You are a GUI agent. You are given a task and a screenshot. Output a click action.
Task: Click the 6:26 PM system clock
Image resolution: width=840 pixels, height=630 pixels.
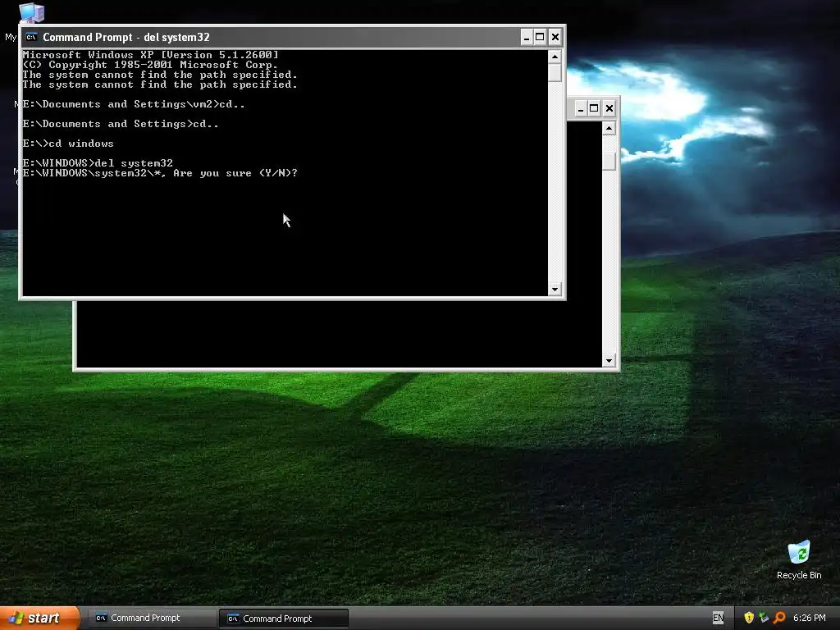click(x=809, y=618)
